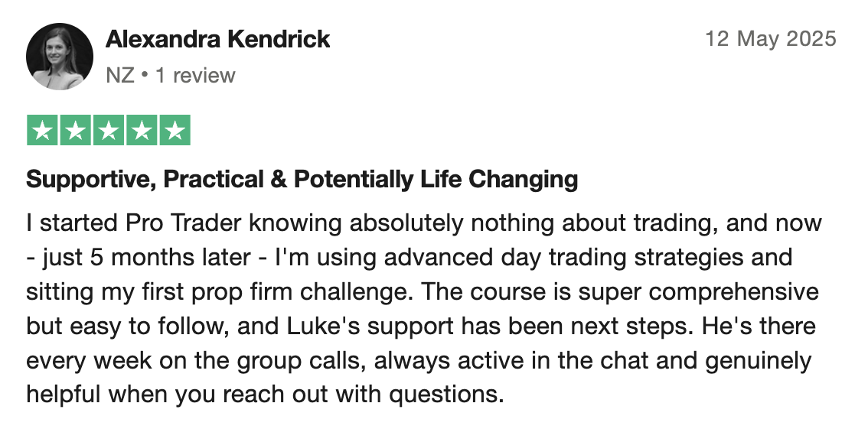
Task: Click the 1 review count text
Action: [195, 75]
